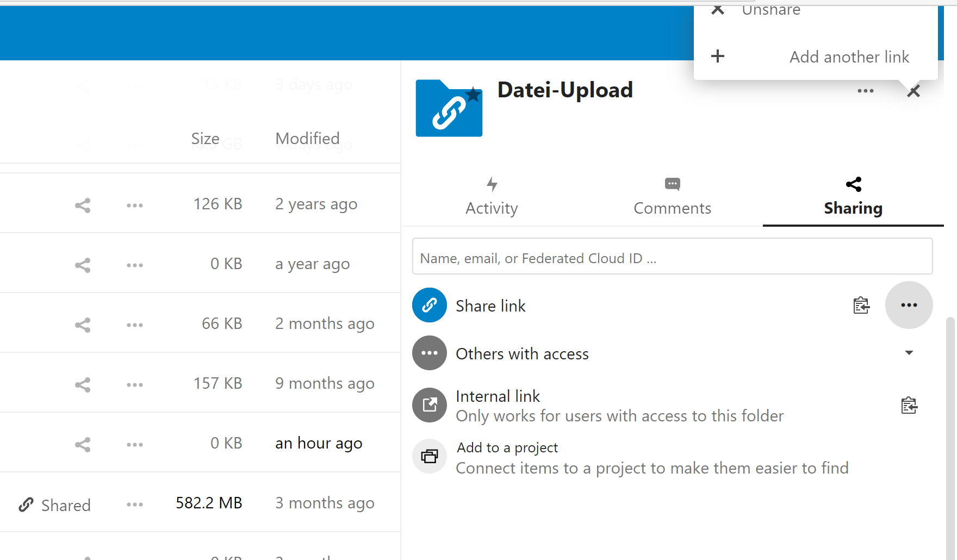Open actions menu for 126 KB row

click(135, 205)
